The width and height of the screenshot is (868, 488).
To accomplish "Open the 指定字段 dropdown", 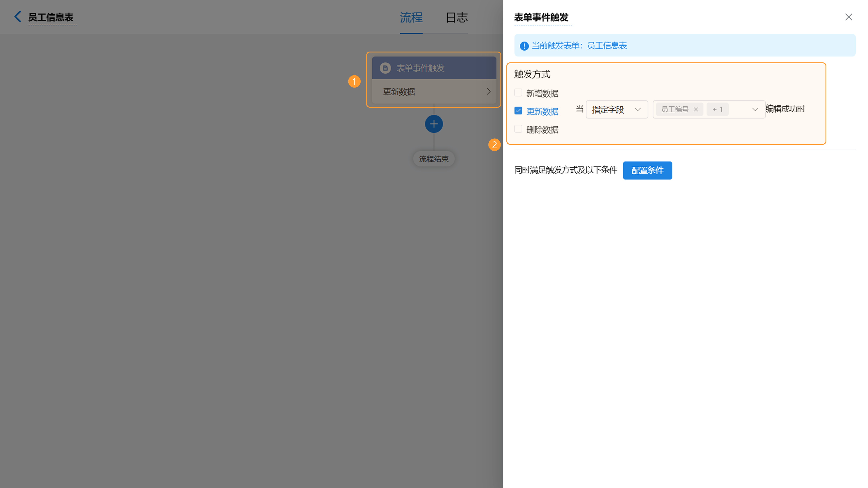I will pyautogui.click(x=617, y=109).
